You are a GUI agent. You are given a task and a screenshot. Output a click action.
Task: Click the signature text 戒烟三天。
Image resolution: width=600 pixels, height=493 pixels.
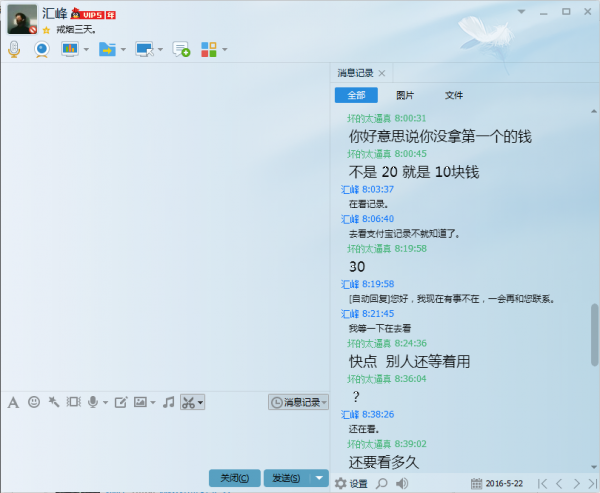[x=76, y=29]
